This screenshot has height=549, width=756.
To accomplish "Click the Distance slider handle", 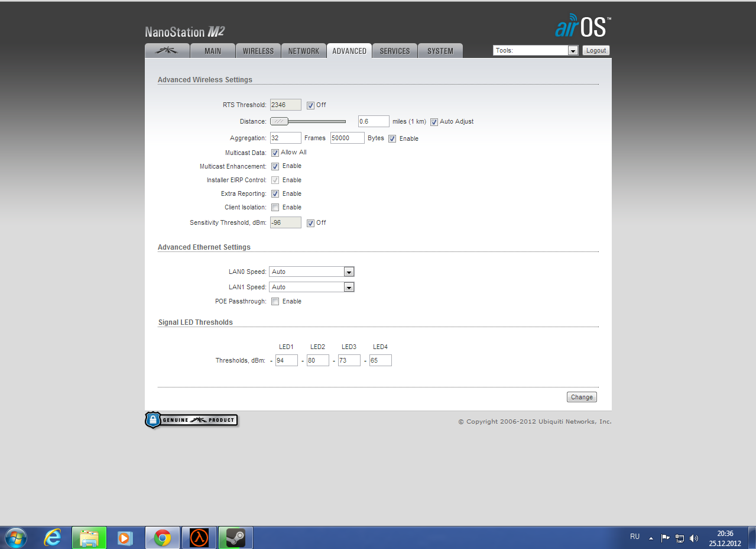I will click(x=279, y=121).
